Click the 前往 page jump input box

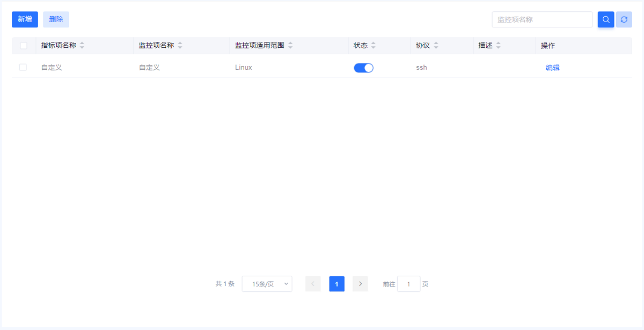[x=408, y=284]
